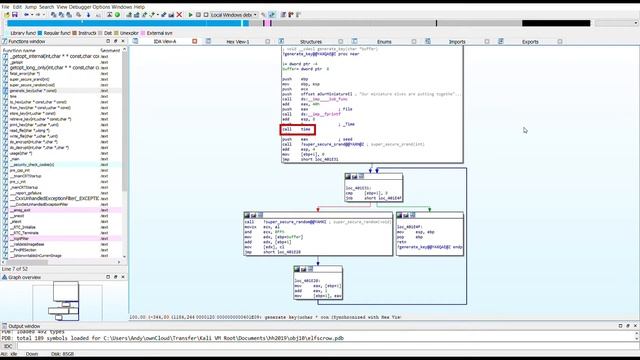Select the super_secure_srand function row

(x=61, y=79)
